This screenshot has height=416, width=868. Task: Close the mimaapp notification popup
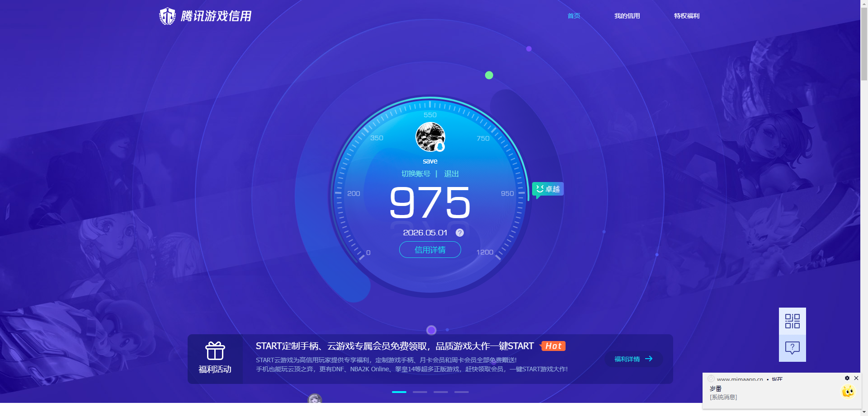[x=856, y=378]
